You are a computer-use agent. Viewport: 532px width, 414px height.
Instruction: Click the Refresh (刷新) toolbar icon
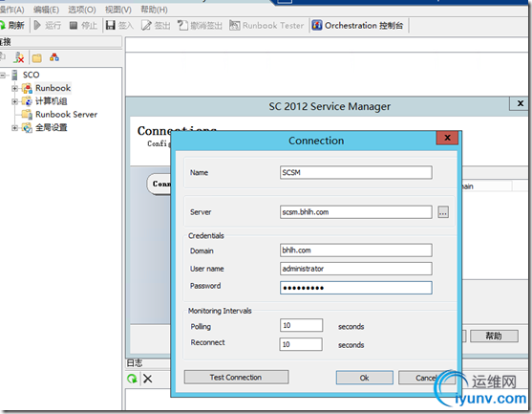tap(2, 25)
